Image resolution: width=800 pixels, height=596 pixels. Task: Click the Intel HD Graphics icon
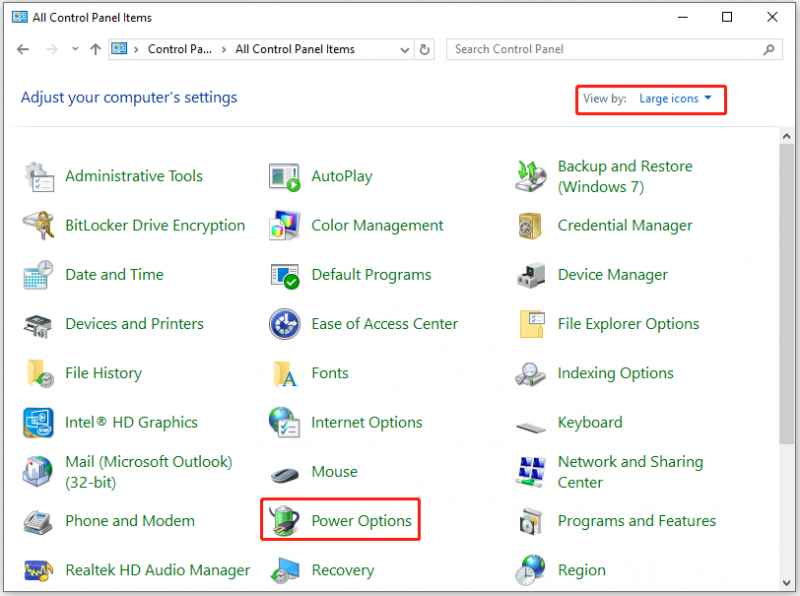[38, 423]
